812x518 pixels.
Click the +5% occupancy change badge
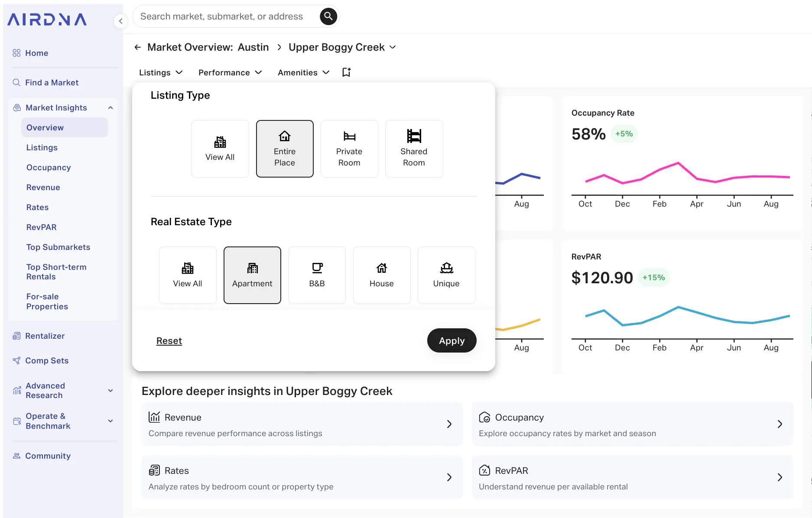pos(624,134)
